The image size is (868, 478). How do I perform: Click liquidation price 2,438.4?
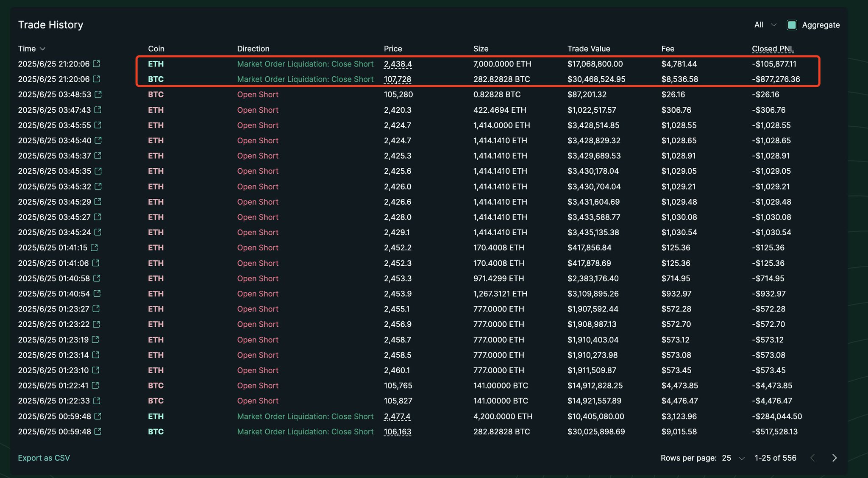click(398, 64)
